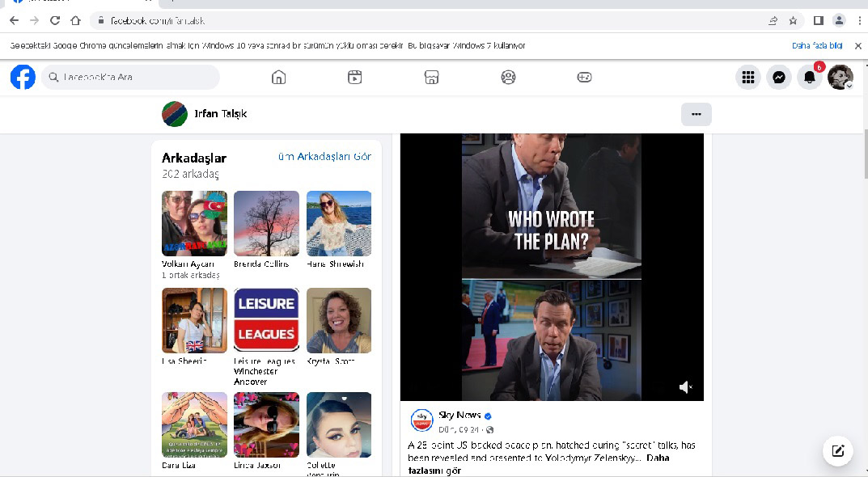Image resolution: width=868 pixels, height=477 pixels.
Task: Open the Facebook menu grid icon
Action: (747, 78)
